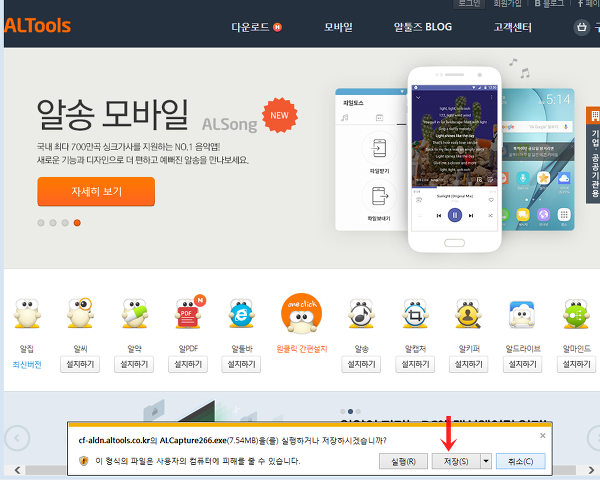Click the 알집 egg icon
The width and height of the screenshot is (600, 480).
click(x=27, y=314)
